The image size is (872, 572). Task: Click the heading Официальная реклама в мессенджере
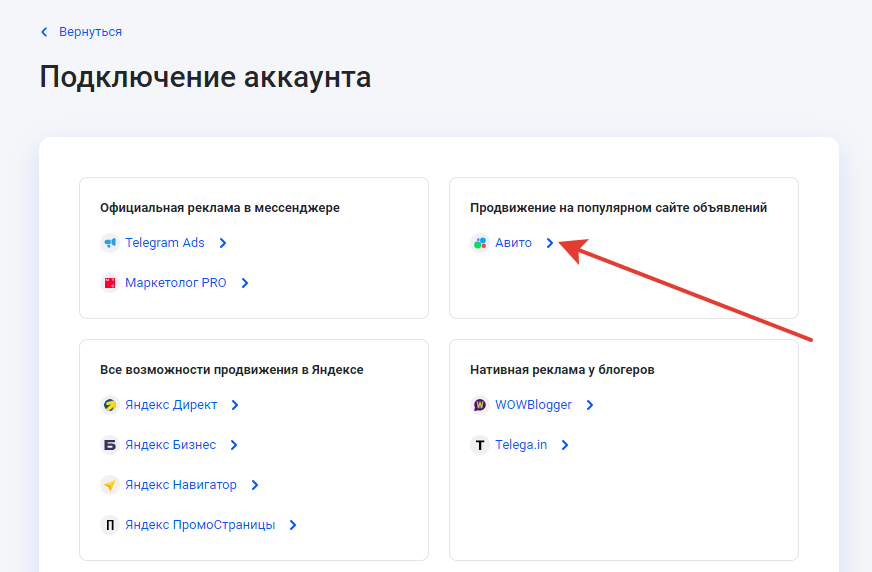pos(220,208)
